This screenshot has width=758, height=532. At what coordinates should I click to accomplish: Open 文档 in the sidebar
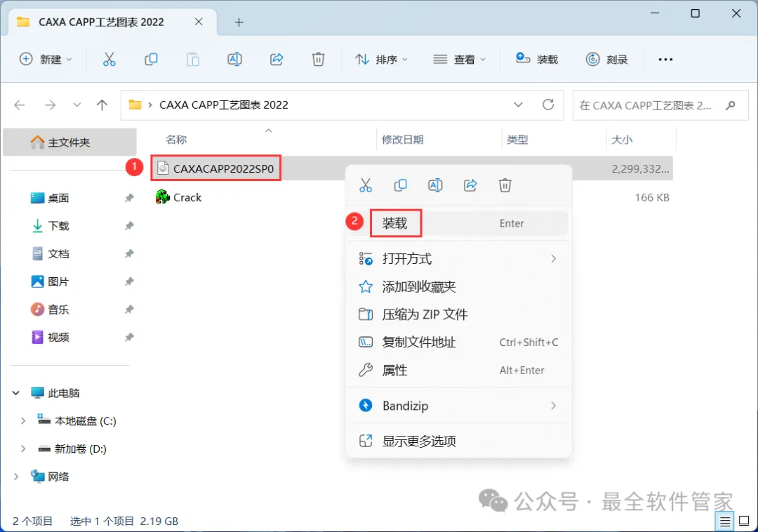click(x=58, y=254)
